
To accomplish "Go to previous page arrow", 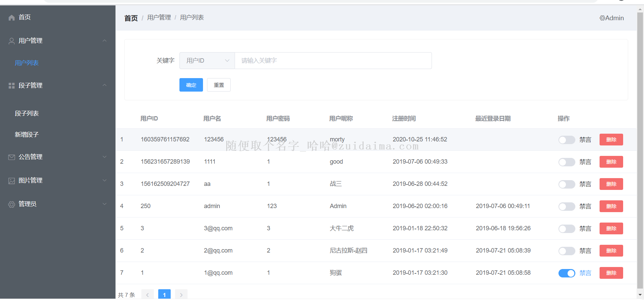I will [x=147, y=295].
